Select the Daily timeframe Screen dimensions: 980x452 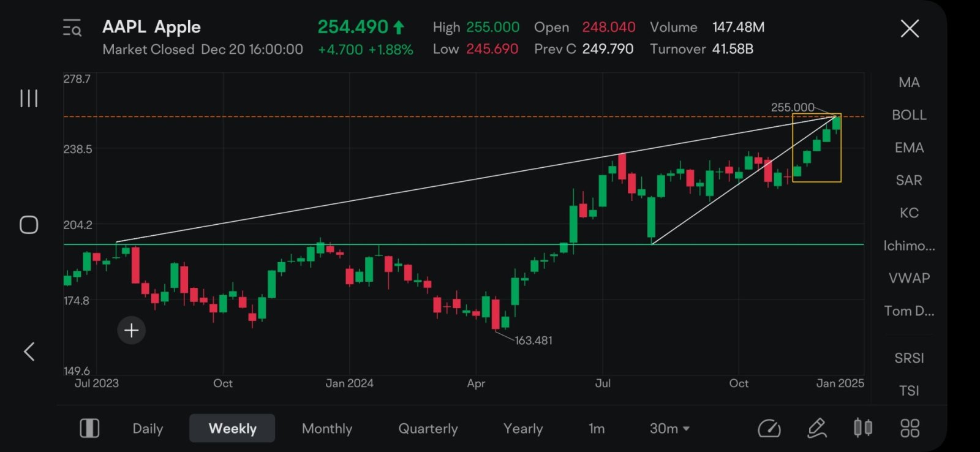[148, 429]
